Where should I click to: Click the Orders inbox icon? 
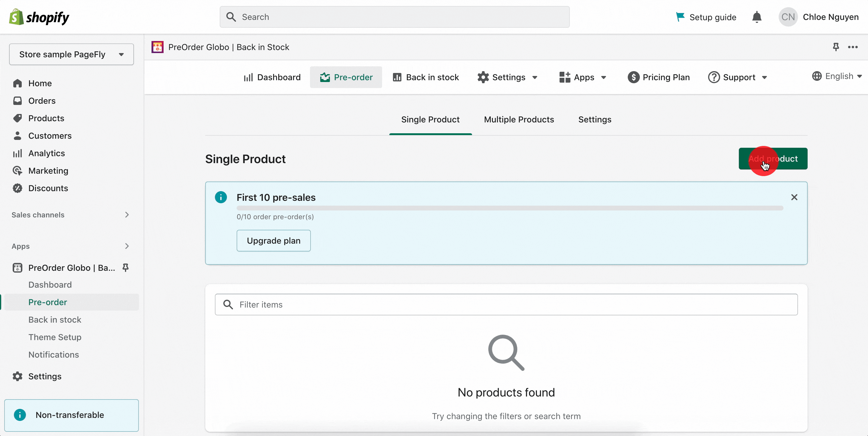[x=18, y=101]
